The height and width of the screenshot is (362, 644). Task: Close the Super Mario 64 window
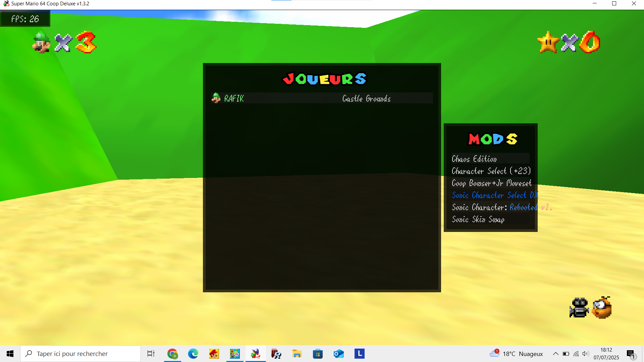click(634, 4)
